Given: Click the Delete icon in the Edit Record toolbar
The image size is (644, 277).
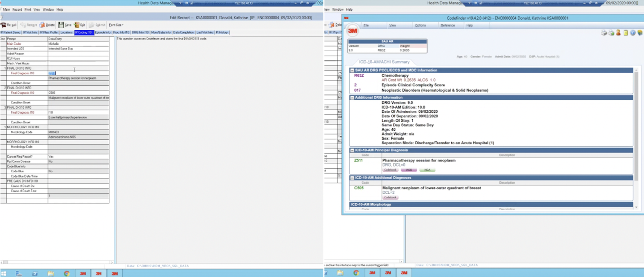Looking at the screenshot, I should [x=42, y=25].
